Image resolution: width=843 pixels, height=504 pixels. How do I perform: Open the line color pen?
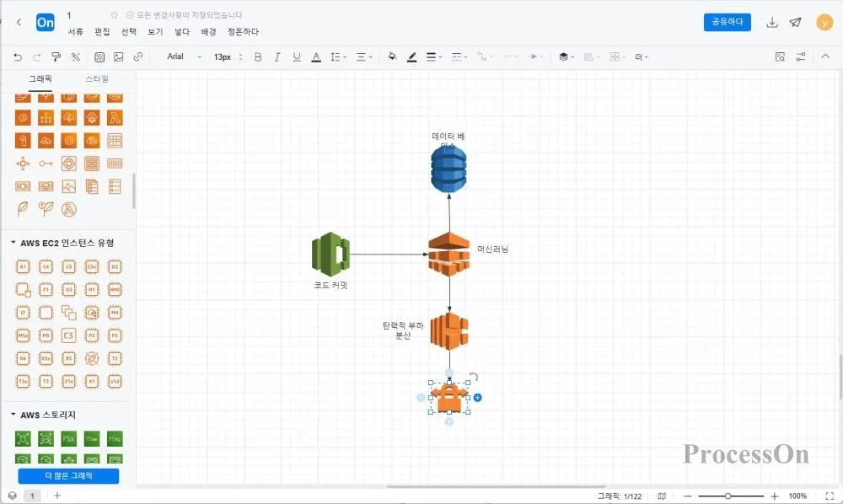[412, 56]
